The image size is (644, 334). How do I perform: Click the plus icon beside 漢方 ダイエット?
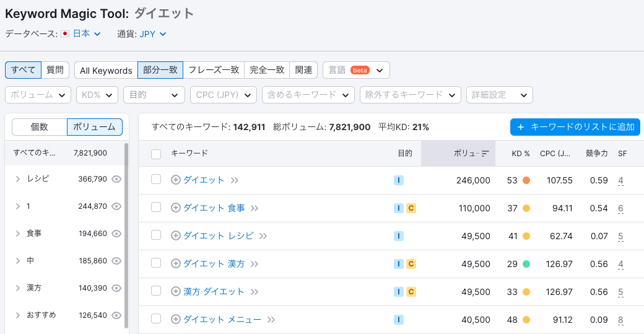(x=176, y=292)
